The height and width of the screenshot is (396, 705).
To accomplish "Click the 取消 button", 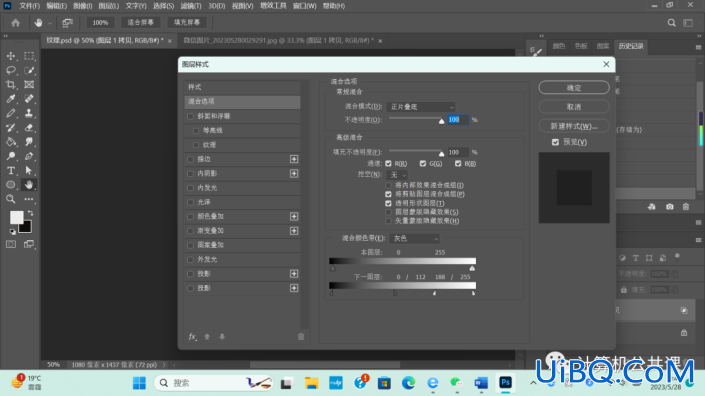I will 574,107.
